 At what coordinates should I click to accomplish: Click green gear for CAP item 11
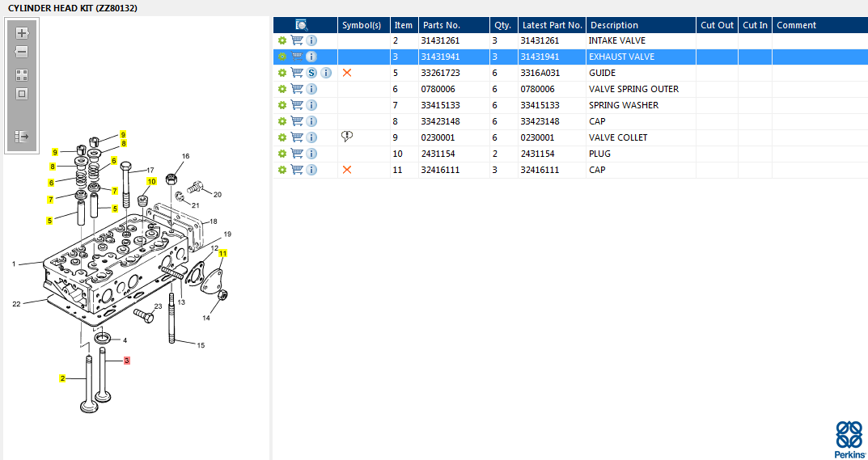pos(282,170)
